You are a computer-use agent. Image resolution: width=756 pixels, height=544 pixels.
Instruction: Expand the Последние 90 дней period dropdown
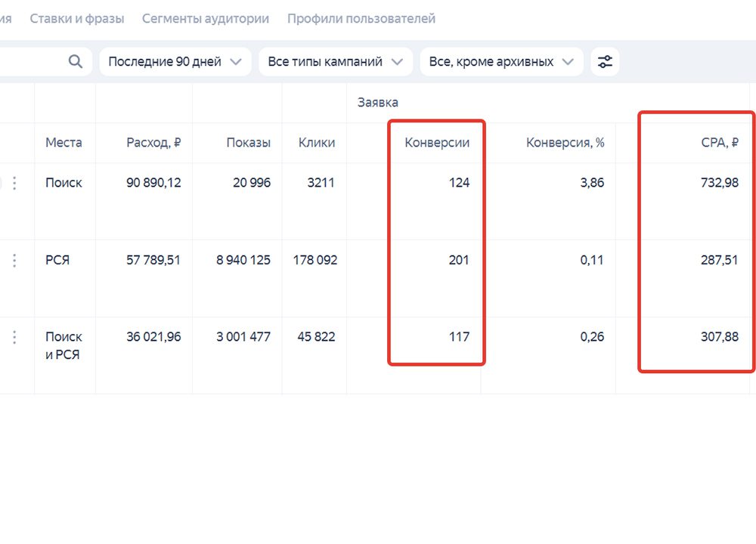[x=175, y=62]
